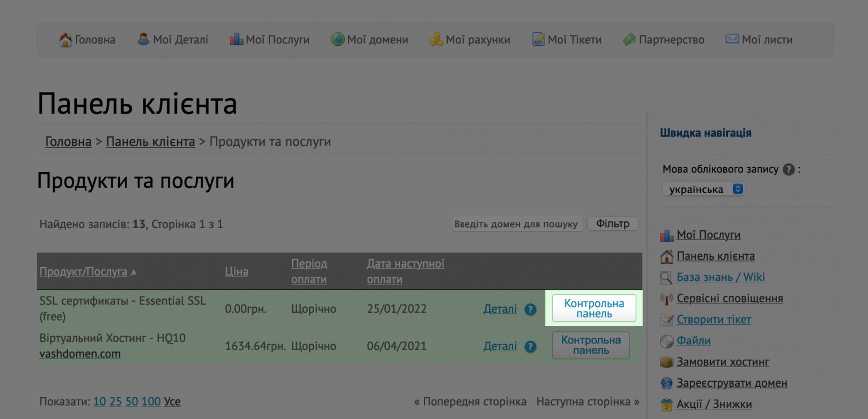
Task: Open the українська language dropdown
Action: pyautogui.click(x=703, y=189)
